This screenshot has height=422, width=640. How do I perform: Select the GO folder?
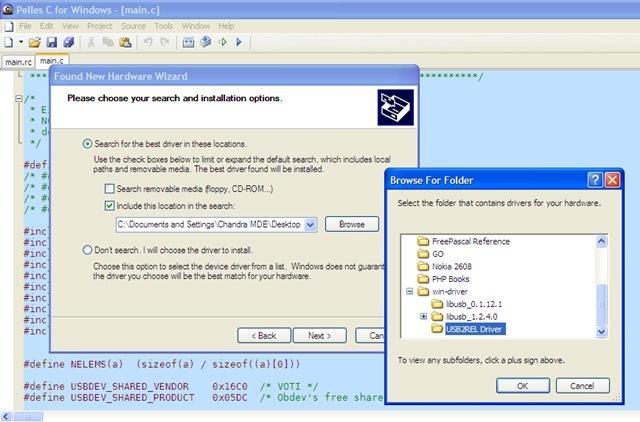coord(438,254)
